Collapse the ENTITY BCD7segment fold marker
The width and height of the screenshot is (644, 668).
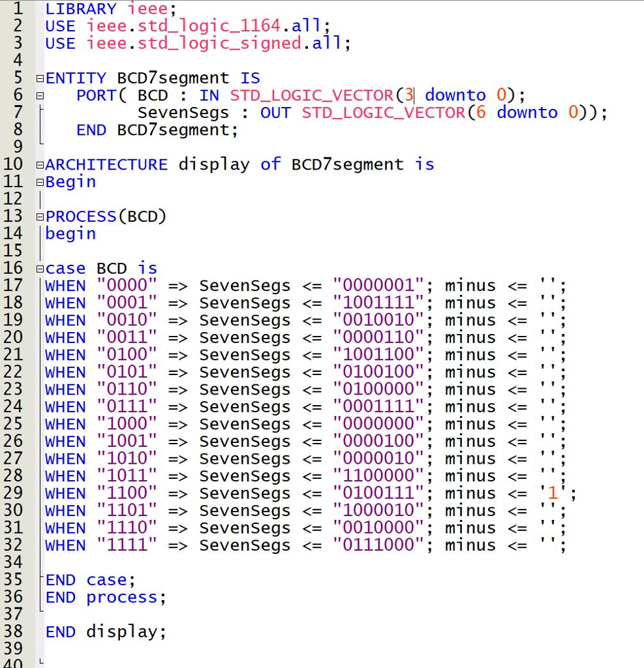pos(40,78)
